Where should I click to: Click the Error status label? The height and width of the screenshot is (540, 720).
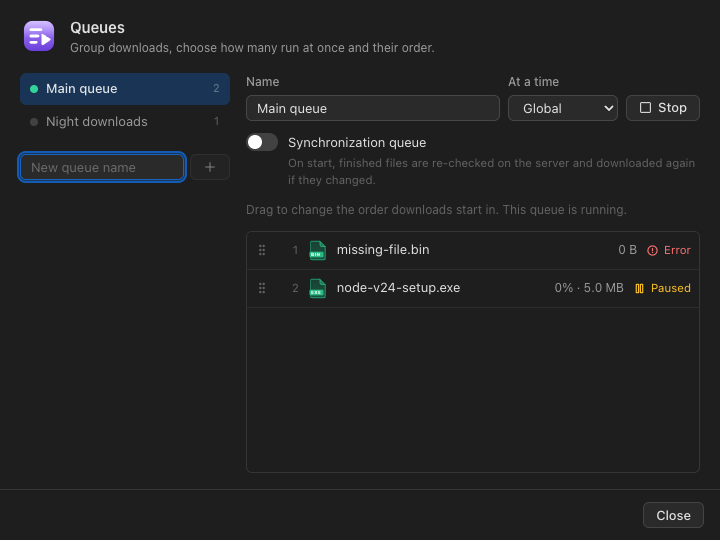point(677,250)
